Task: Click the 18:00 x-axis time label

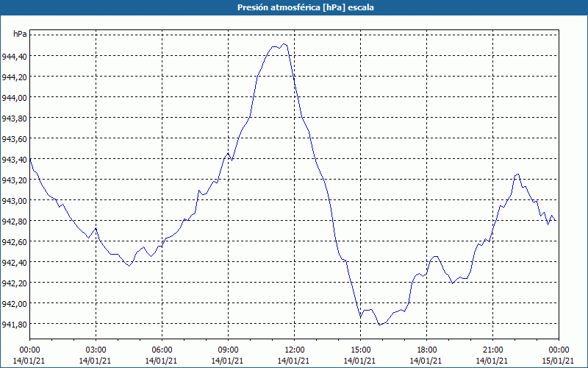Action: (426, 350)
